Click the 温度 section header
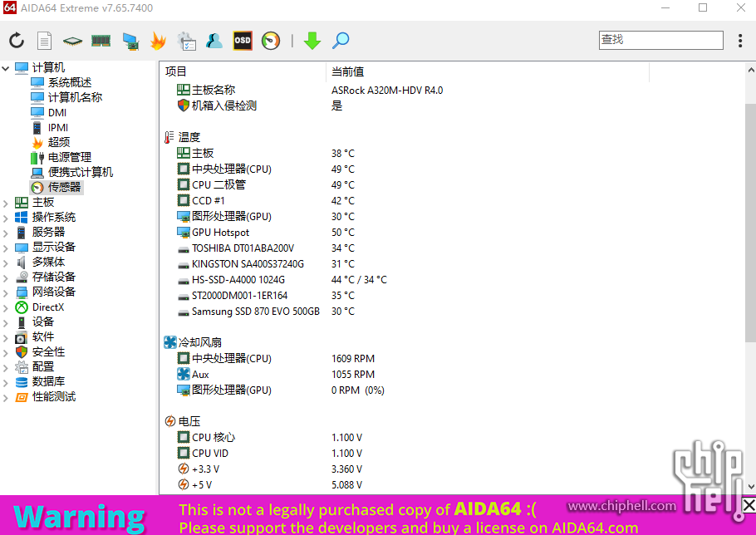This screenshot has height=535, width=756. pyautogui.click(x=182, y=137)
